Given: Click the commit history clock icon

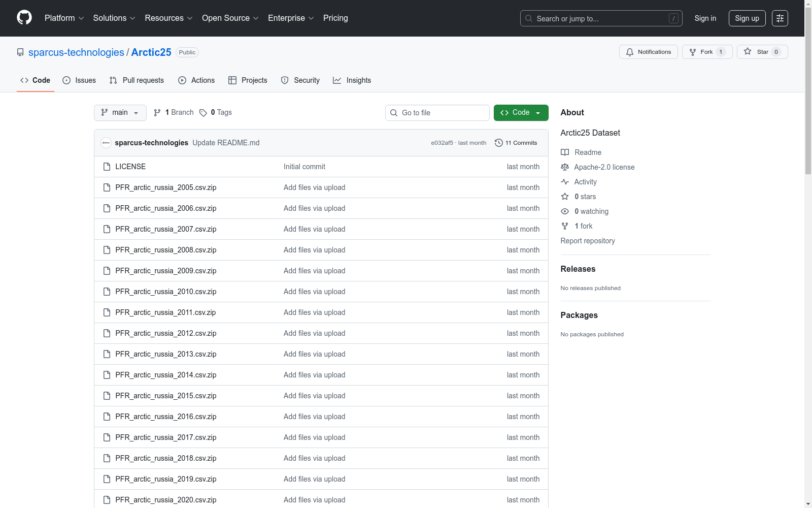Looking at the screenshot, I should (x=499, y=143).
